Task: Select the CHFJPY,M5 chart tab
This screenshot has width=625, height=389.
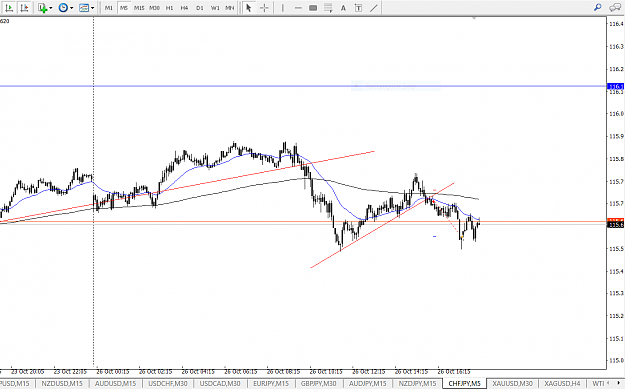Action: click(464, 383)
